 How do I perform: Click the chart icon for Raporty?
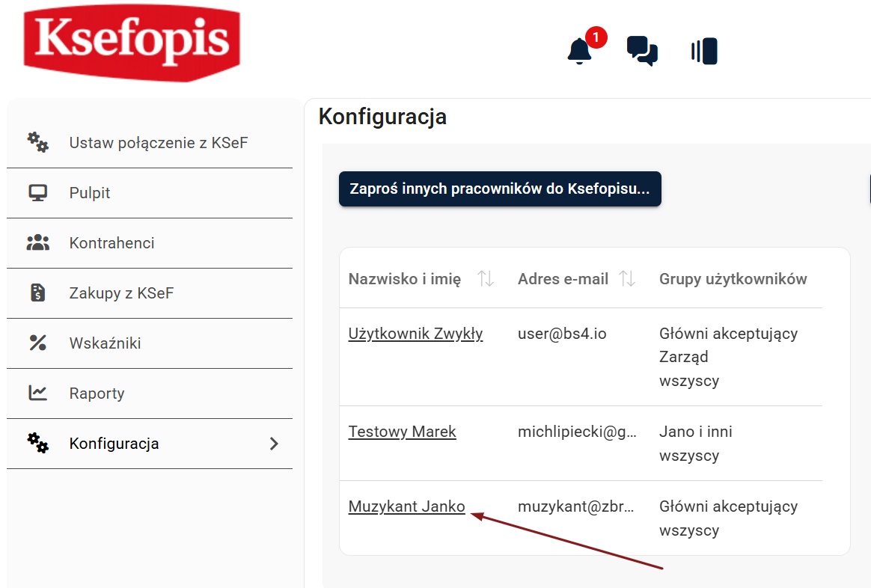[x=37, y=393]
